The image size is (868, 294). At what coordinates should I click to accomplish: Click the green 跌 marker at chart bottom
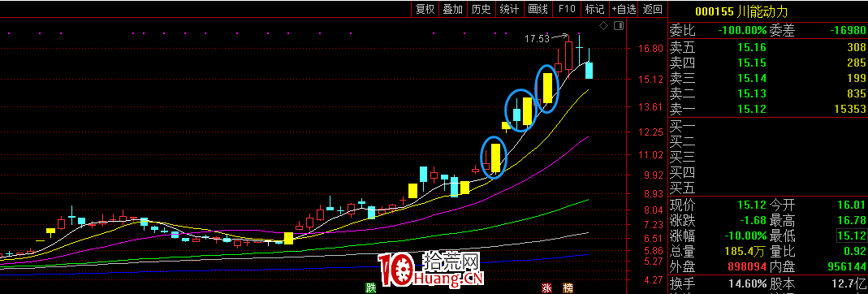click(370, 288)
